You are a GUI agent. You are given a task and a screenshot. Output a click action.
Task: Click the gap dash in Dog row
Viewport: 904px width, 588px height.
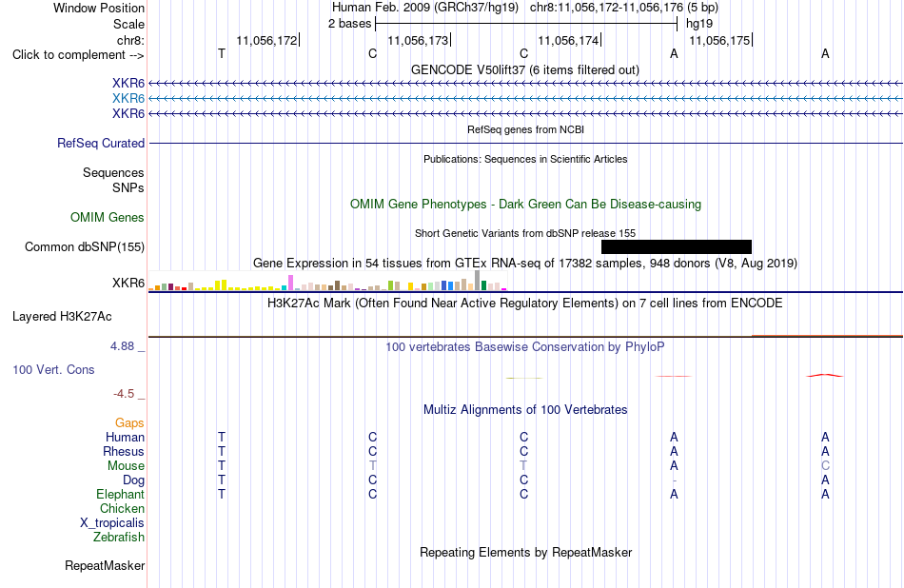[674, 480]
